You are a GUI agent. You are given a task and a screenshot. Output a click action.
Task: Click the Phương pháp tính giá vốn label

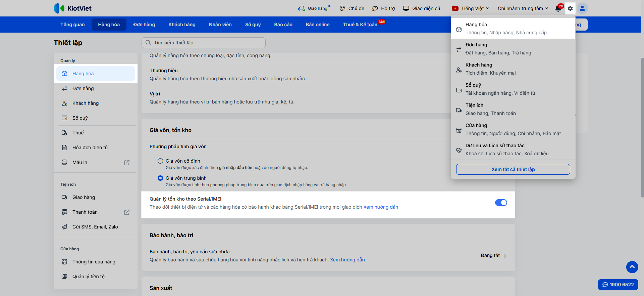[178, 146]
